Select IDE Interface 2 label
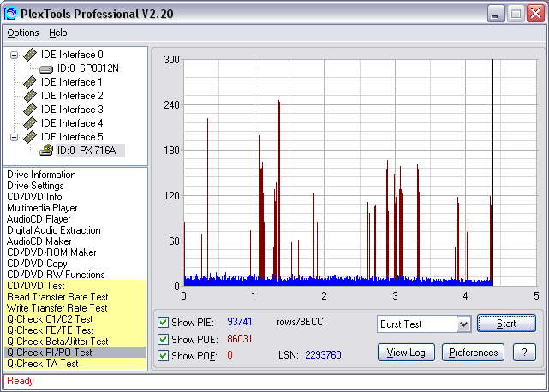Viewport: 549px width, 392px height. [72, 96]
